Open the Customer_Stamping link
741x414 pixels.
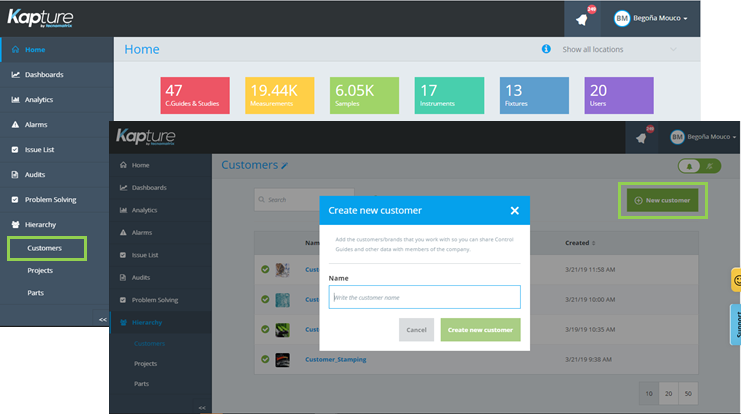[336, 360]
